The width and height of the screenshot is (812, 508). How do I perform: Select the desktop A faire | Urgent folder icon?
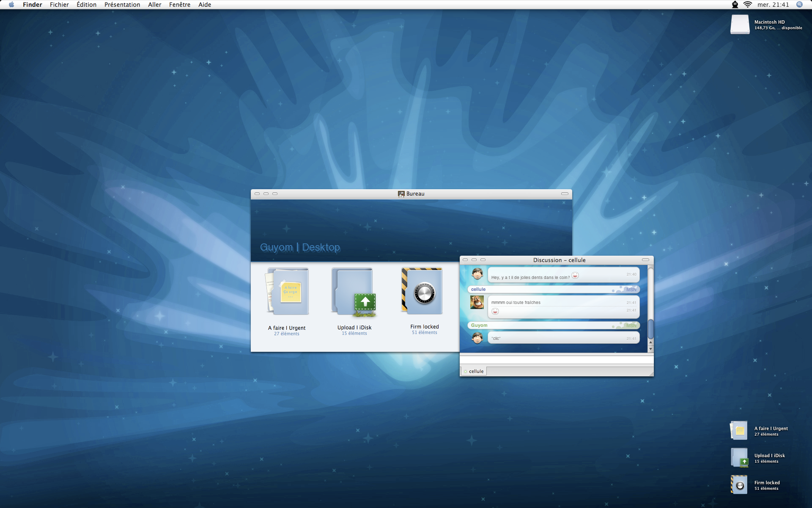(x=739, y=431)
